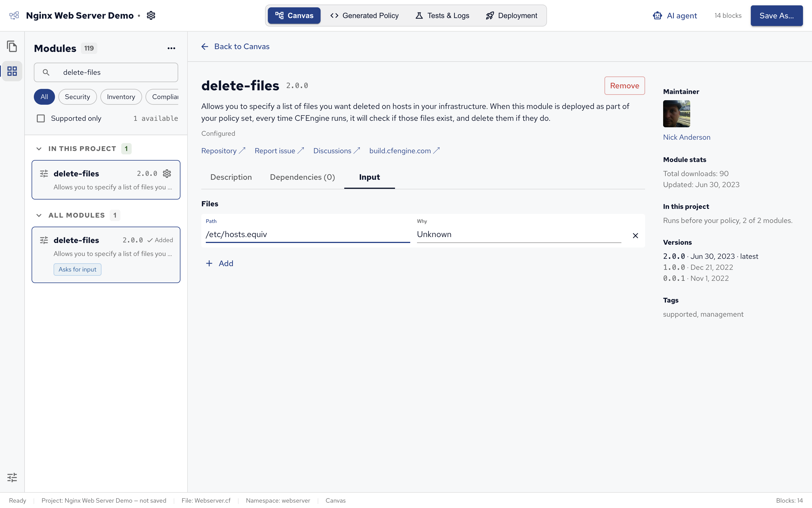The width and height of the screenshot is (812, 508).
Task: Show the Dependencies (0) tab
Action: 302,177
